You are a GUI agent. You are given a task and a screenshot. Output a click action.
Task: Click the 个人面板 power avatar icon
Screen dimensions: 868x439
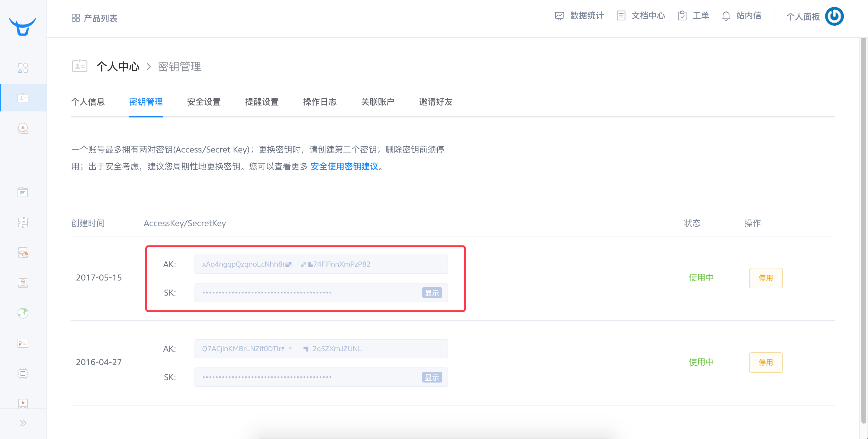click(834, 16)
